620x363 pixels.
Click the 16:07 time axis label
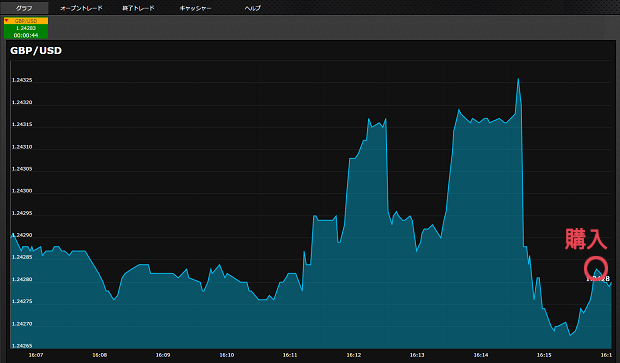tap(36, 355)
